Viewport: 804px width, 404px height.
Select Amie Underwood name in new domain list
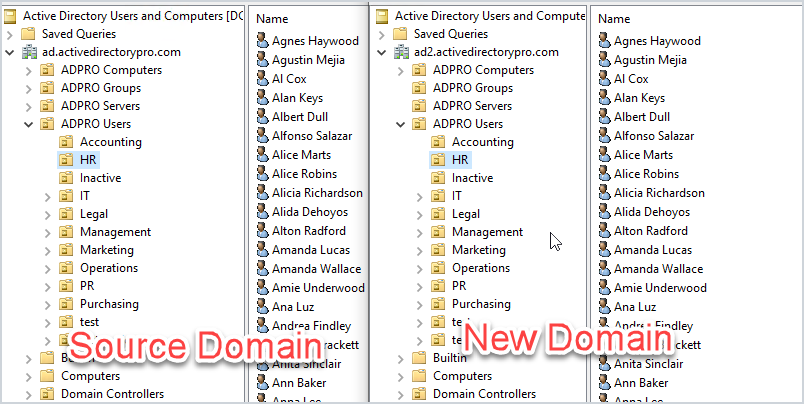(x=660, y=288)
